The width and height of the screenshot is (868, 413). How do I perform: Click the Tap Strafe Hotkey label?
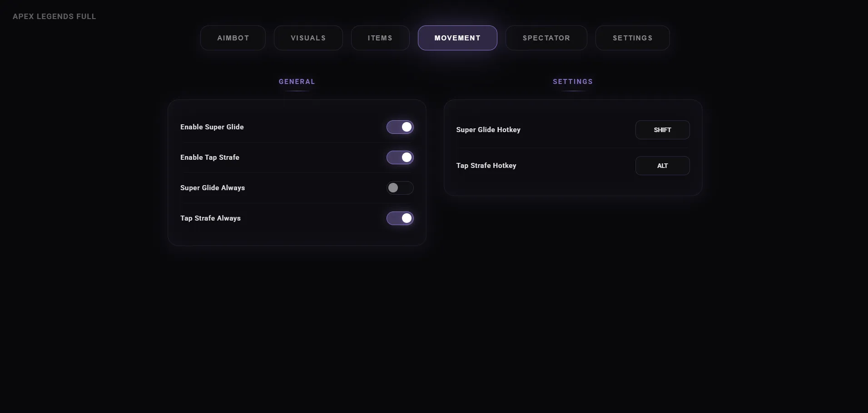(x=486, y=166)
